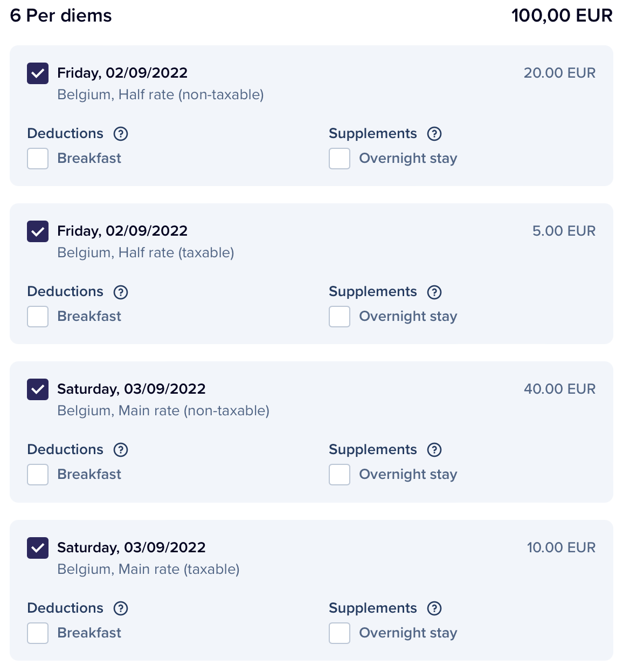Show Supplements help in Saturday non-taxable card
The image size is (623, 672).
coord(434,450)
